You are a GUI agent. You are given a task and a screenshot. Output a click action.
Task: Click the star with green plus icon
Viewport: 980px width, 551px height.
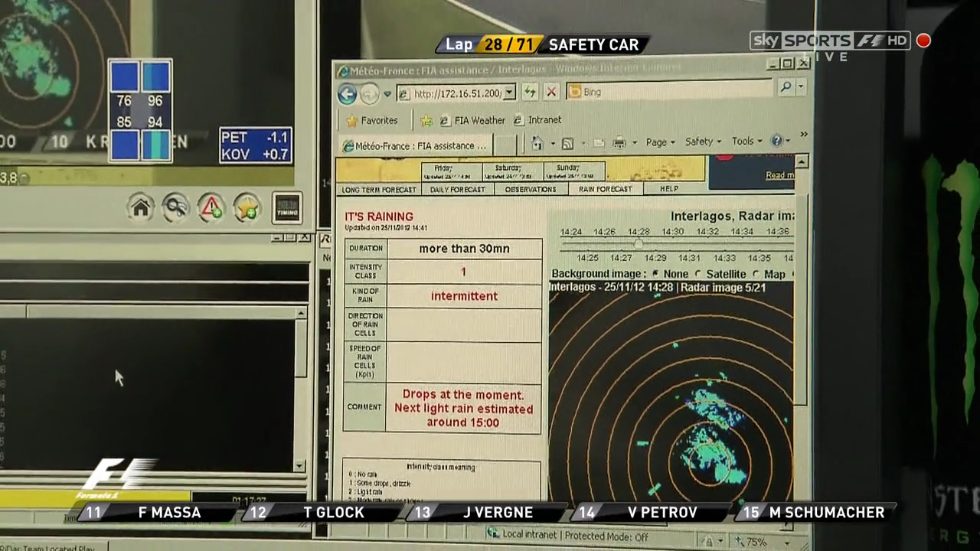click(x=247, y=207)
